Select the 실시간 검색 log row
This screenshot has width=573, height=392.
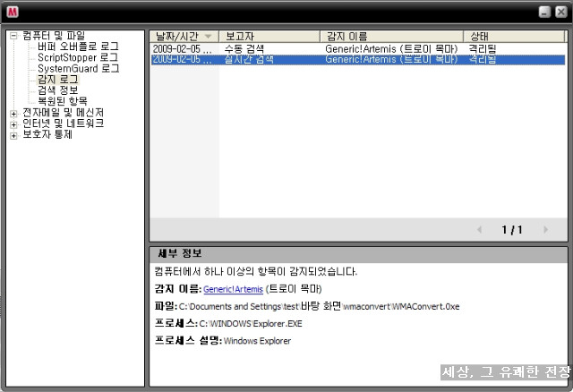click(x=358, y=60)
